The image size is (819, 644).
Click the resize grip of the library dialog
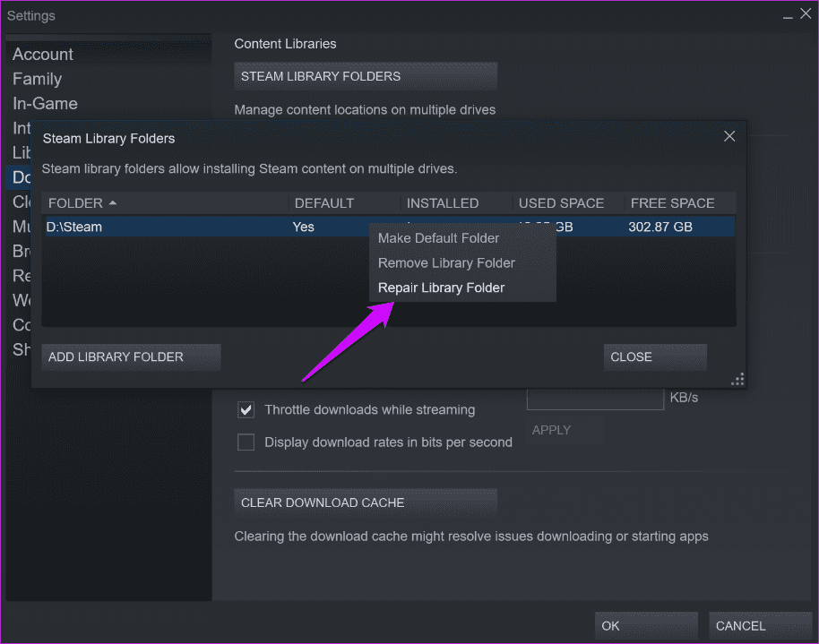pos(737,380)
